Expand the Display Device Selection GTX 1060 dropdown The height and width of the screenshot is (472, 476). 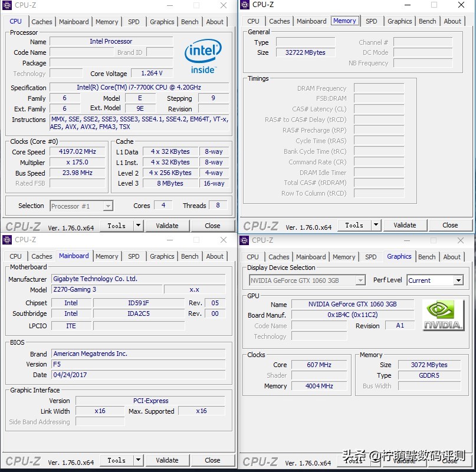tap(360, 280)
